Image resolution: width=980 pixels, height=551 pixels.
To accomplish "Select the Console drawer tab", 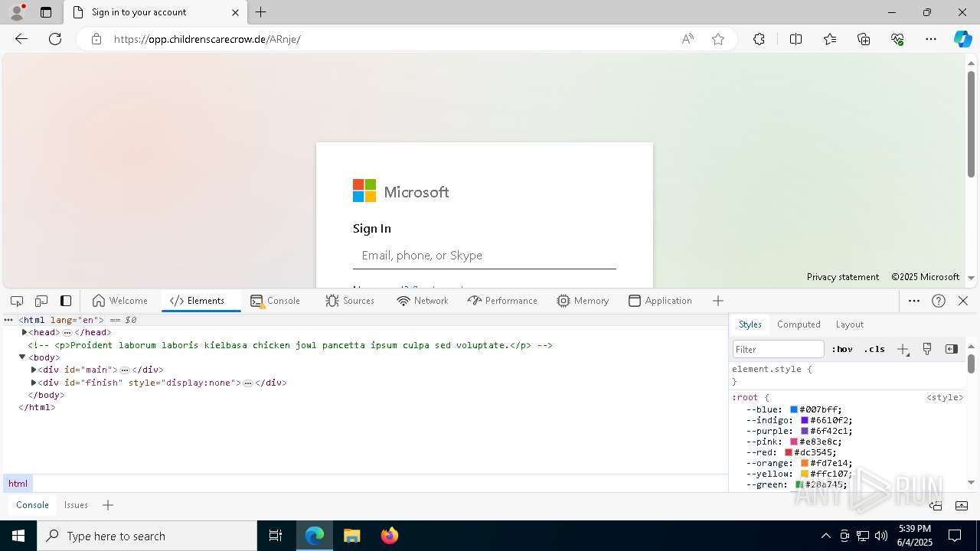I will [32, 505].
